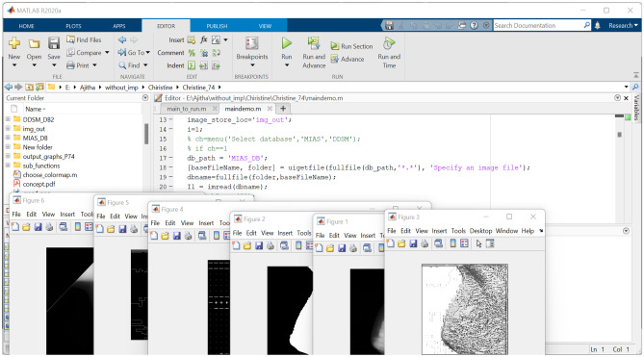Screen dimensions: 644x357
Task: Click the Save icon in ribbon
Action: pos(54,43)
